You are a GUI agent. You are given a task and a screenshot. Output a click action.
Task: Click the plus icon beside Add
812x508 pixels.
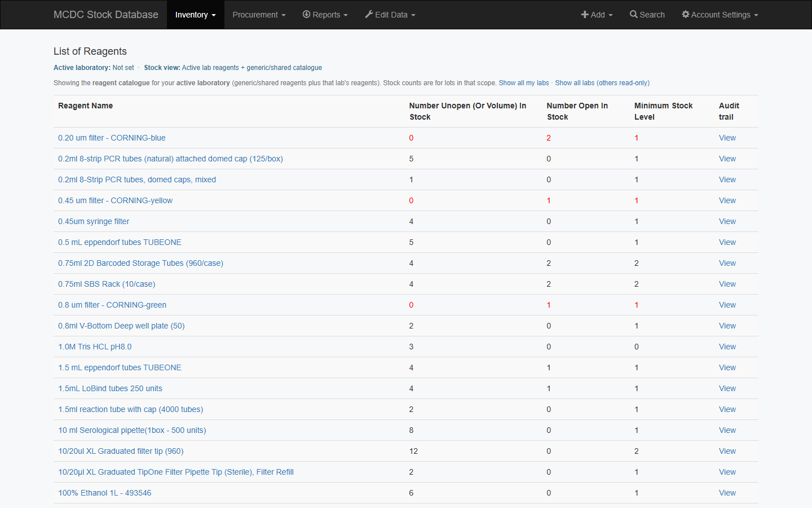585,14
